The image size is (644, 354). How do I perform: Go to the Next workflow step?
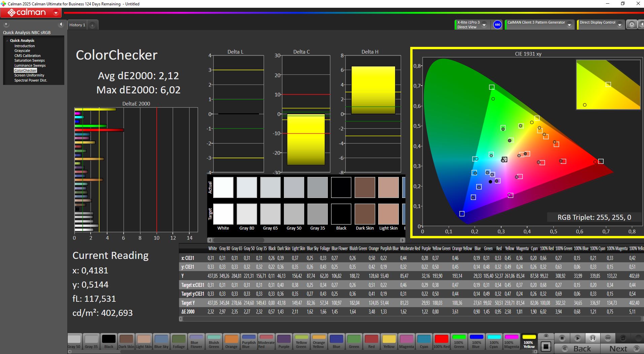point(622,349)
